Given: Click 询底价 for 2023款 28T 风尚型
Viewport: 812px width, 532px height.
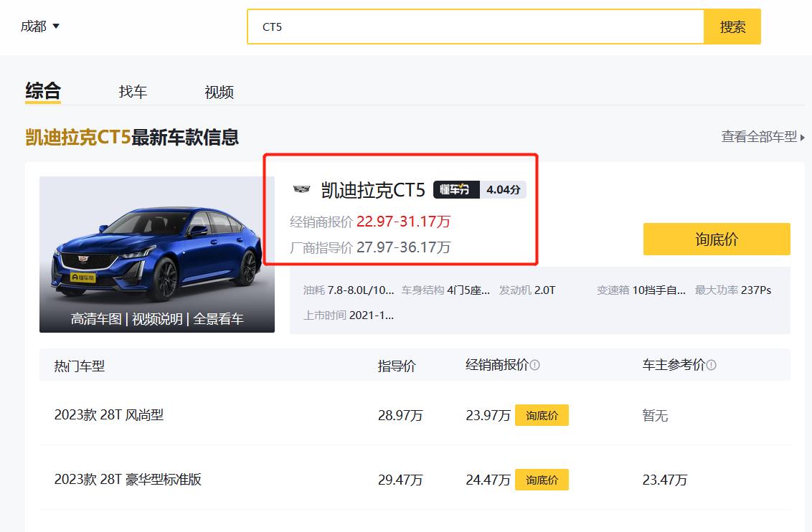Looking at the screenshot, I should coord(542,414).
